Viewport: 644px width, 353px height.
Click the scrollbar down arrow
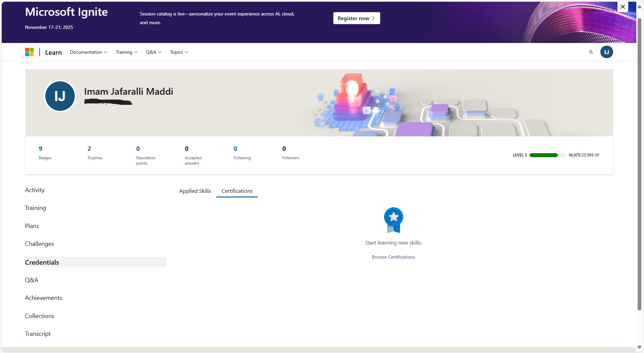point(640,347)
